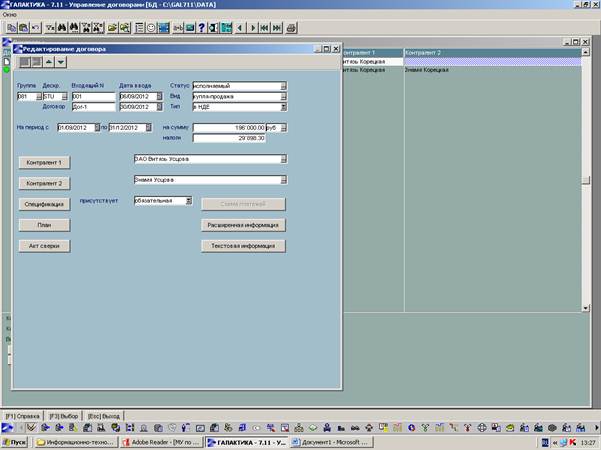Click the Текстовая информация button
The width and height of the screenshot is (601, 450).
243,245
